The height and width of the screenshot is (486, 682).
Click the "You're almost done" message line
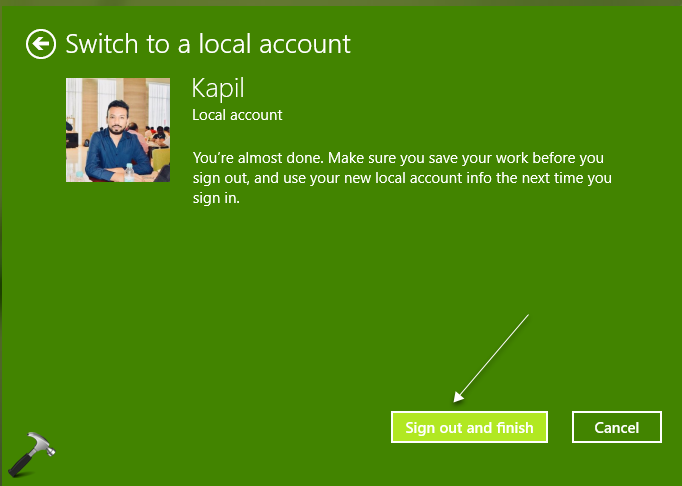click(x=398, y=159)
